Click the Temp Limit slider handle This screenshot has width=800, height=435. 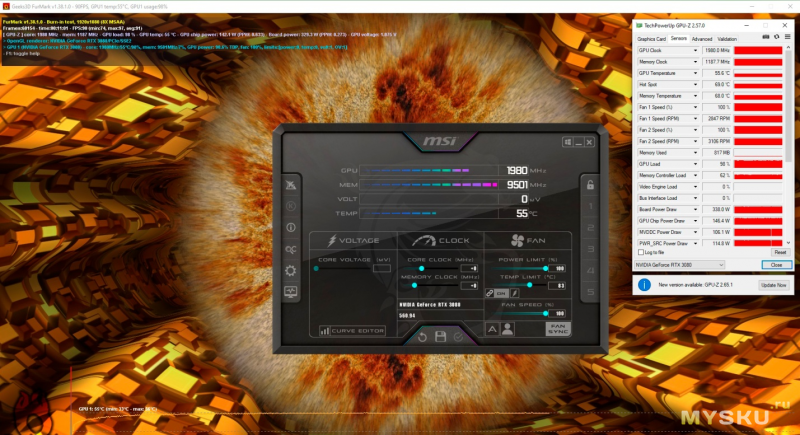[x=530, y=285]
